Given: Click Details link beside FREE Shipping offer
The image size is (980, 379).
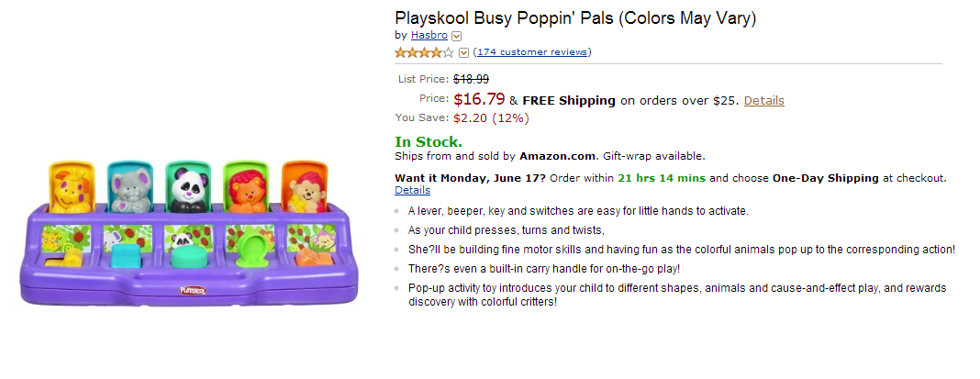Looking at the screenshot, I should (763, 100).
